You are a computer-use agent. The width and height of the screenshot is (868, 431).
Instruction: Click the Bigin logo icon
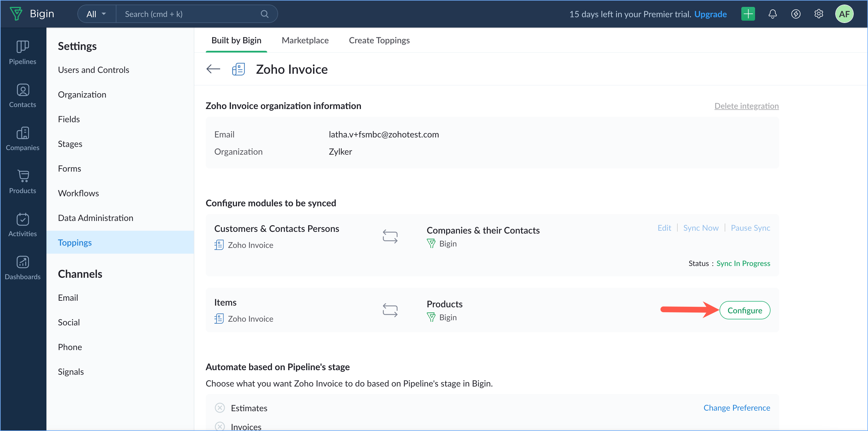click(x=16, y=14)
